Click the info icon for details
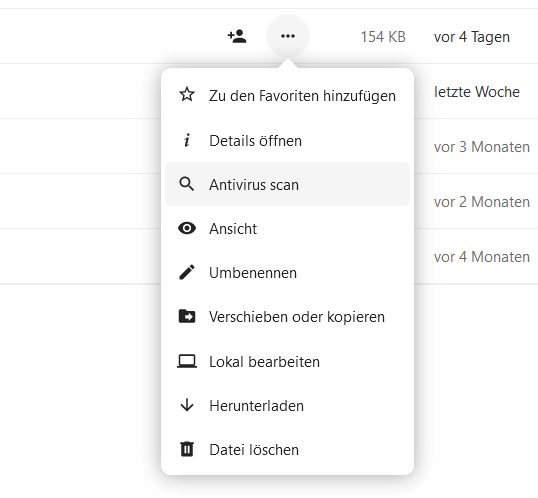538x498 pixels. (x=187, y=140)
